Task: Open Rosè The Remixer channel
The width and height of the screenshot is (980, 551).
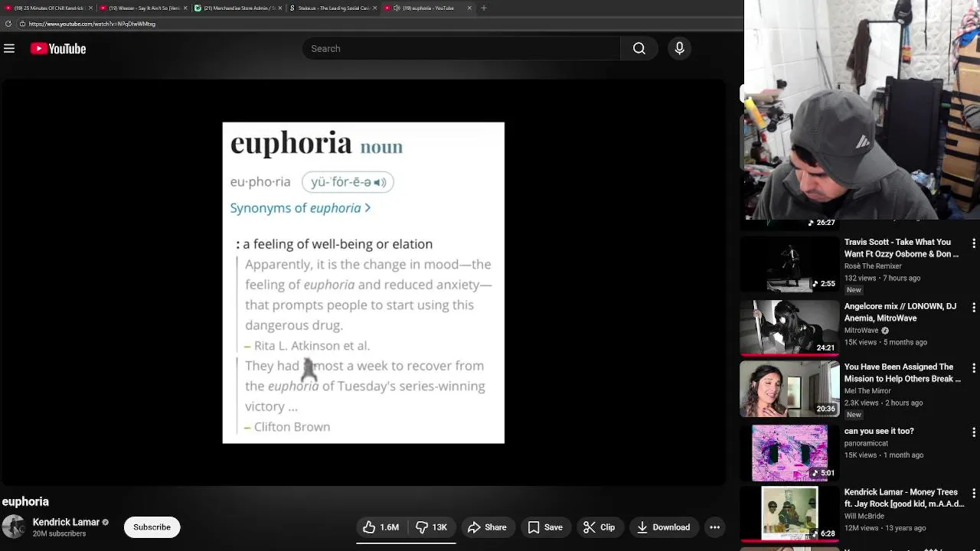Action: coord(873,266)
